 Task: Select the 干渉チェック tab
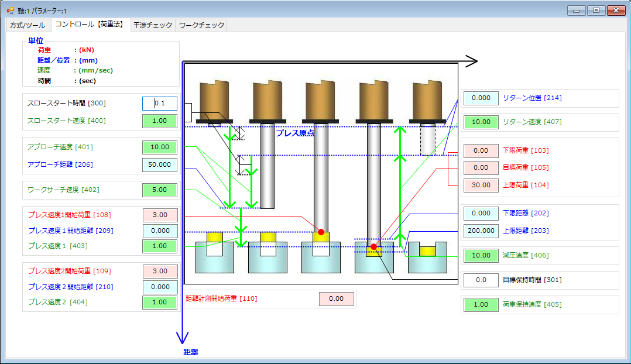point(153,25)
